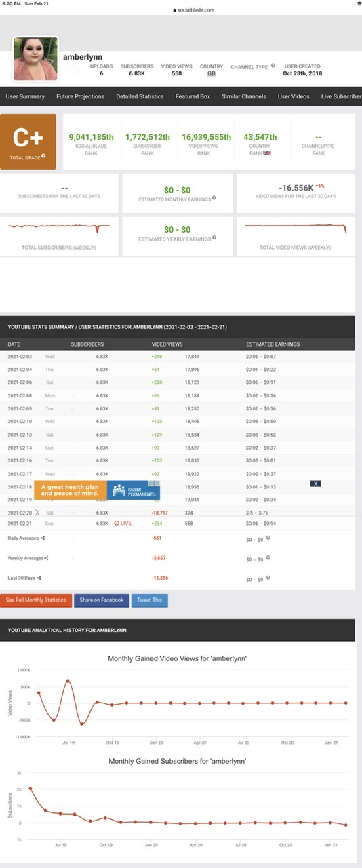Viewport: 362px width, 868px height.
Task: Click the amberlynn profile picture thumbnail
Action: pos(36,58)
